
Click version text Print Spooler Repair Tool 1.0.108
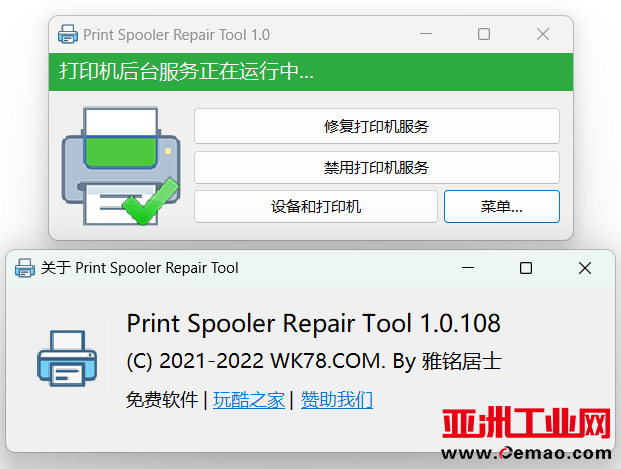pyautogui.click(x=313, y=323)
